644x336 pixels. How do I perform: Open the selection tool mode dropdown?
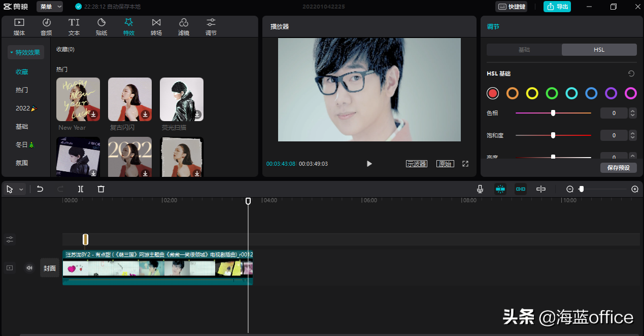pyautogui.click(x=21, y=189)
